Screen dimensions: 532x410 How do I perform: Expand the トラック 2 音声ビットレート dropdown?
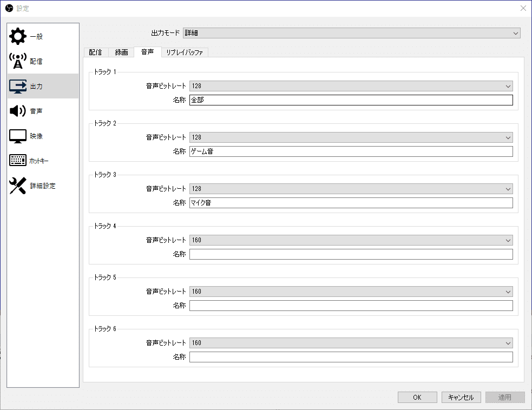(x=351, y=137)
